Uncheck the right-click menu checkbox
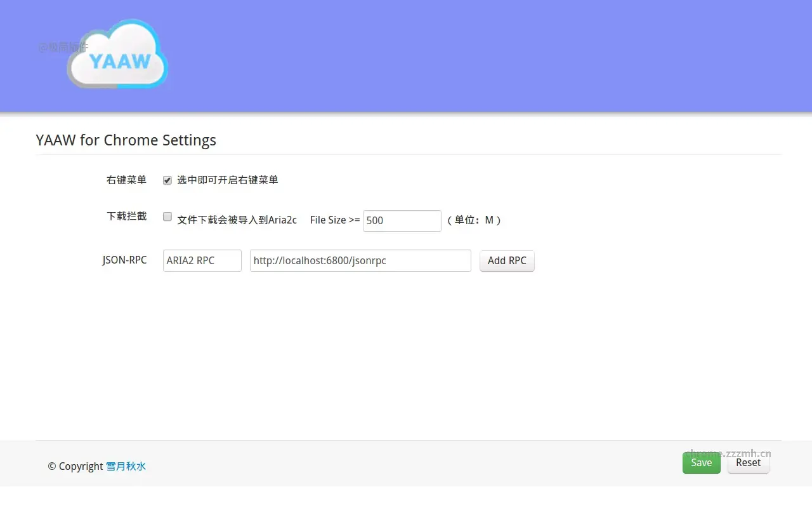Viewport: 812px width, 508px height. 167,180
